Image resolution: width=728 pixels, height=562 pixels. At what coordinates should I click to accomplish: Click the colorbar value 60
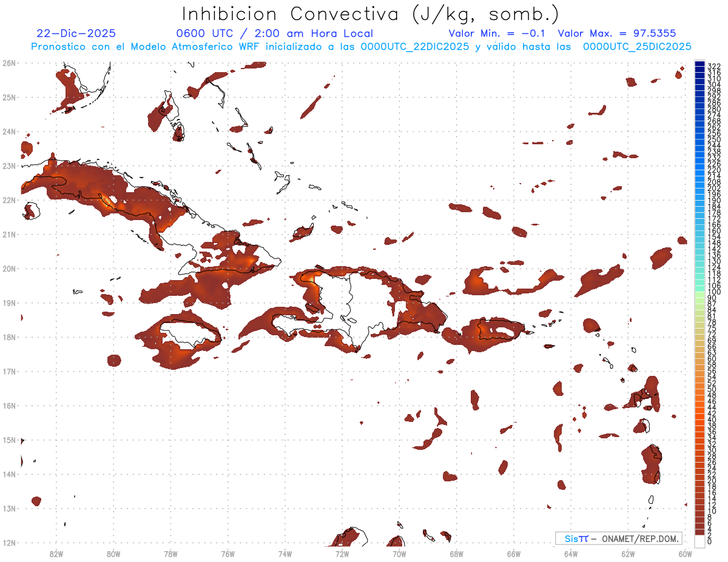coord(712,358)
